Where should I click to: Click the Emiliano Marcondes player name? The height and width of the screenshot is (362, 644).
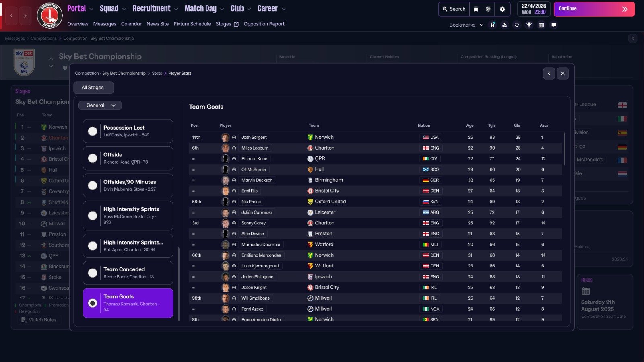tap(261, 255)
